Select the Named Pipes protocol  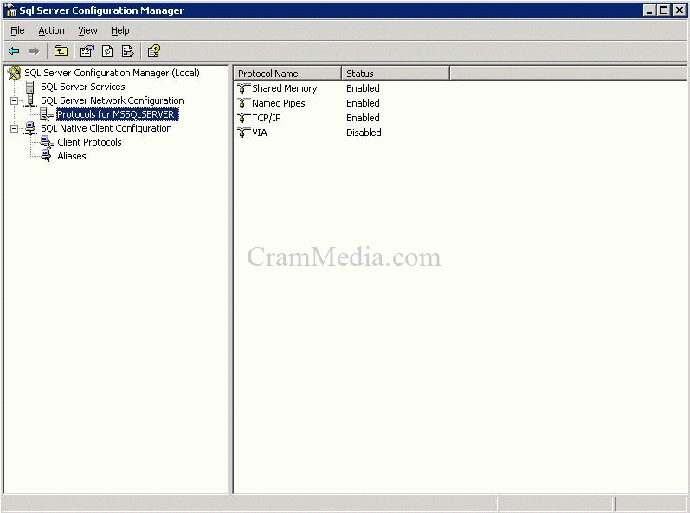[x=278, y=103]
